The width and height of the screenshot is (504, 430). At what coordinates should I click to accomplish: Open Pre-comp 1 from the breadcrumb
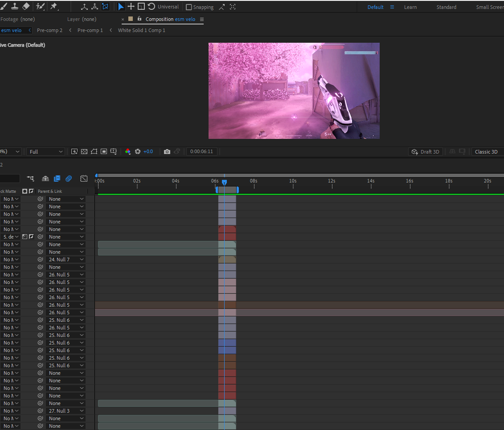(x=90, y=30)
